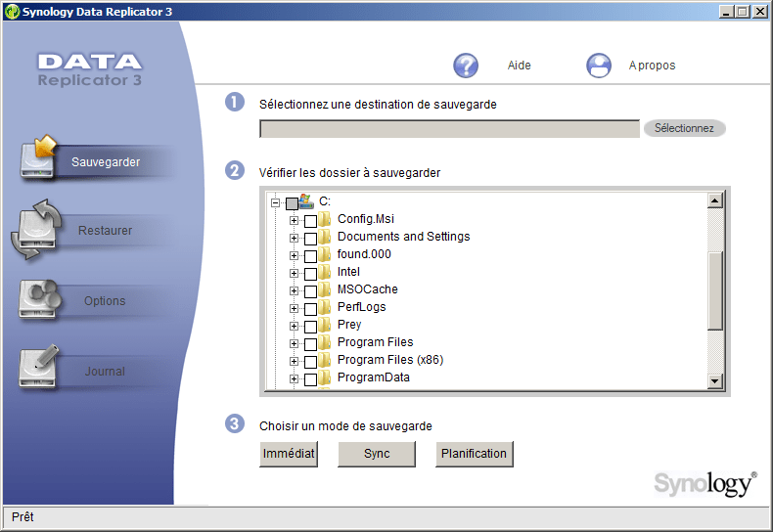Expand the PerfLogs folder
Viewport: 773px width, 532px height.
tap(294, 308)
